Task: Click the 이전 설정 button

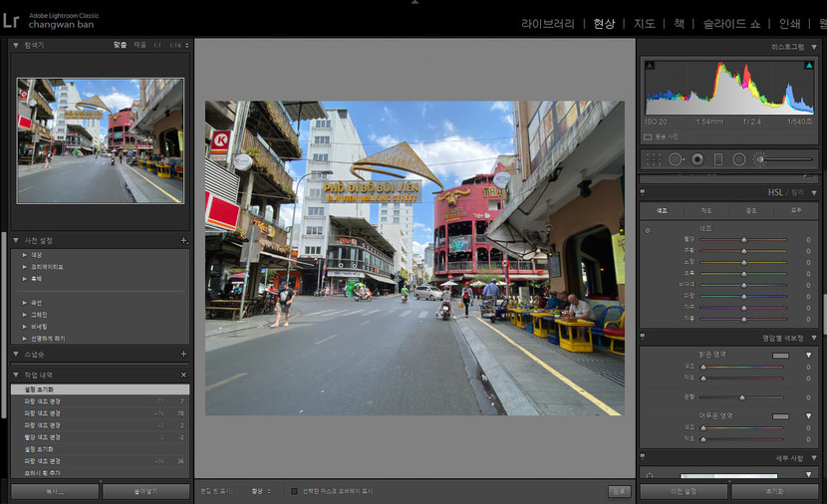Action: coord(684,491)
